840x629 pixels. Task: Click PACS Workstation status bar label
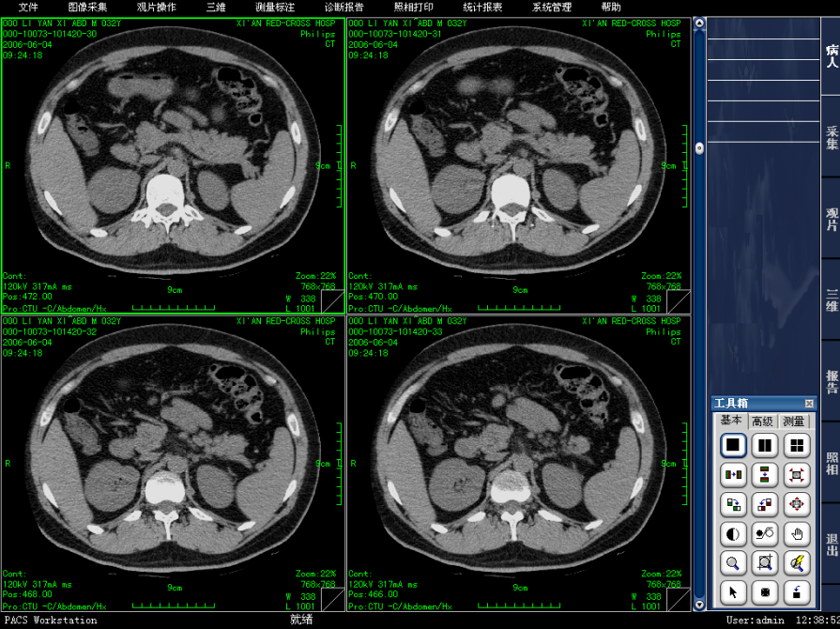51,620
